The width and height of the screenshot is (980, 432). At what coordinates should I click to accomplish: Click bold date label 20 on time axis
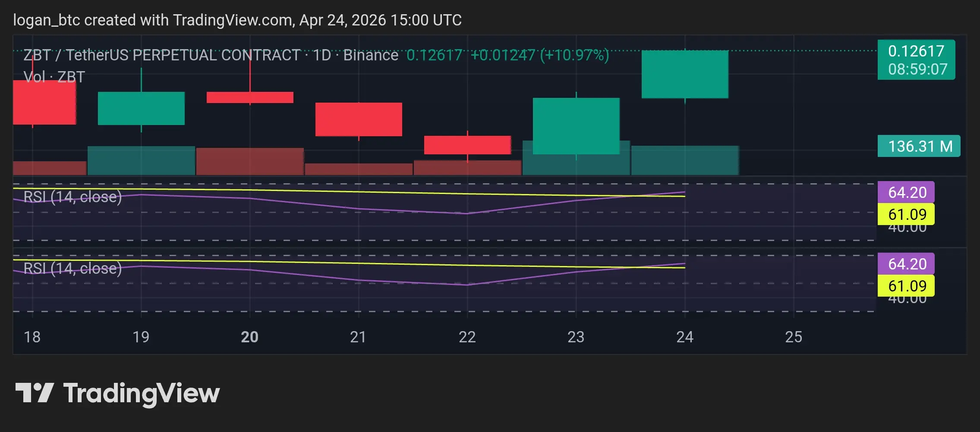pyautogui.click(x=250, y=337)
